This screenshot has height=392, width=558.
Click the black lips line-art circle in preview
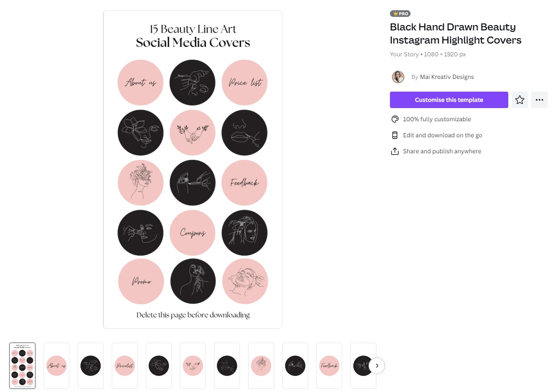(x=244, y=133)
